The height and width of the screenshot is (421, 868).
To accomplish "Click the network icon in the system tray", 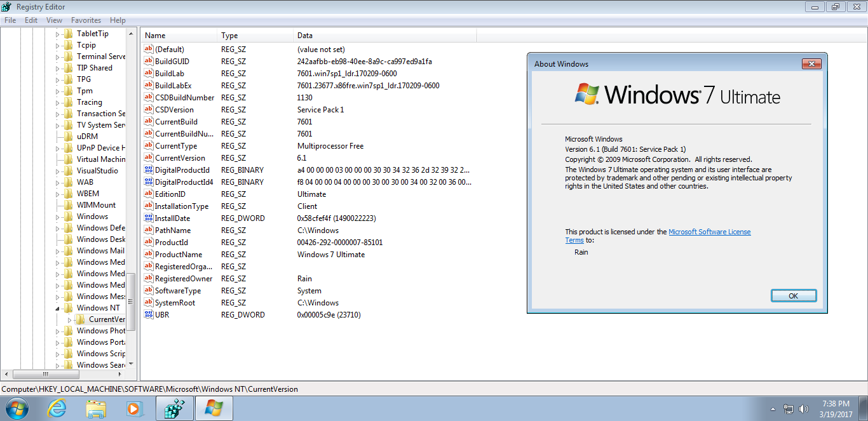I will (789, 409).
